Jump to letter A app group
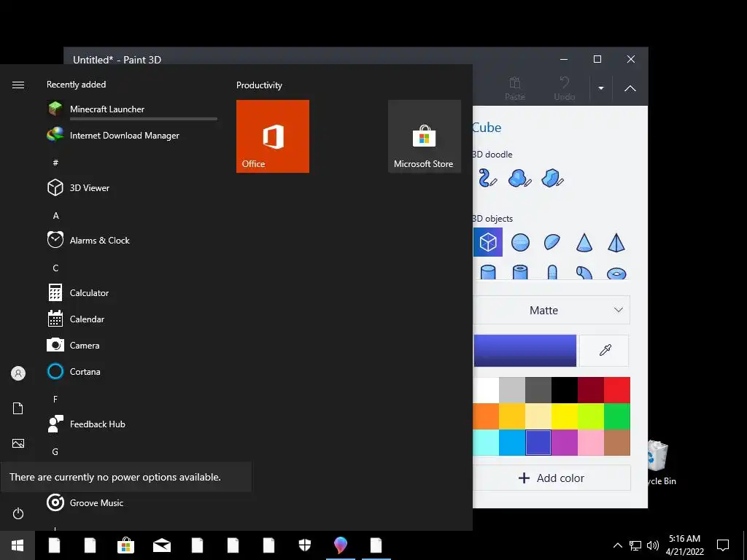Screen dimensions: 747x560 55,216
